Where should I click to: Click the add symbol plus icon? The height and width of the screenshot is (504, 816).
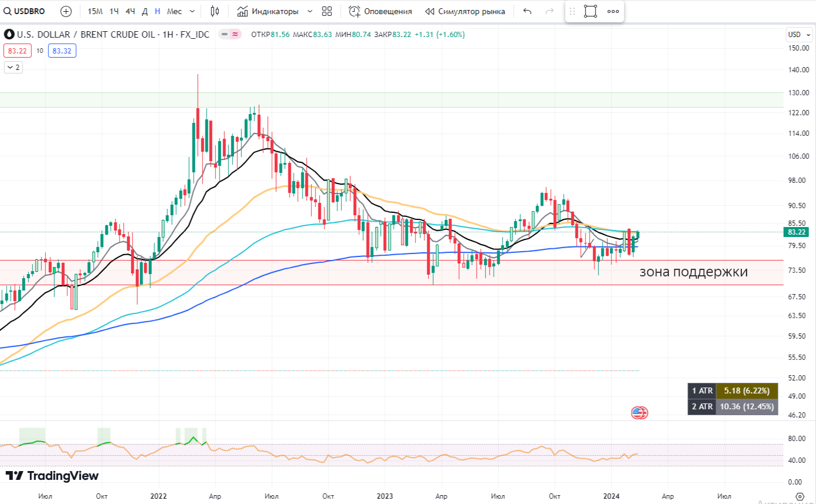click(x=66, y=11)
